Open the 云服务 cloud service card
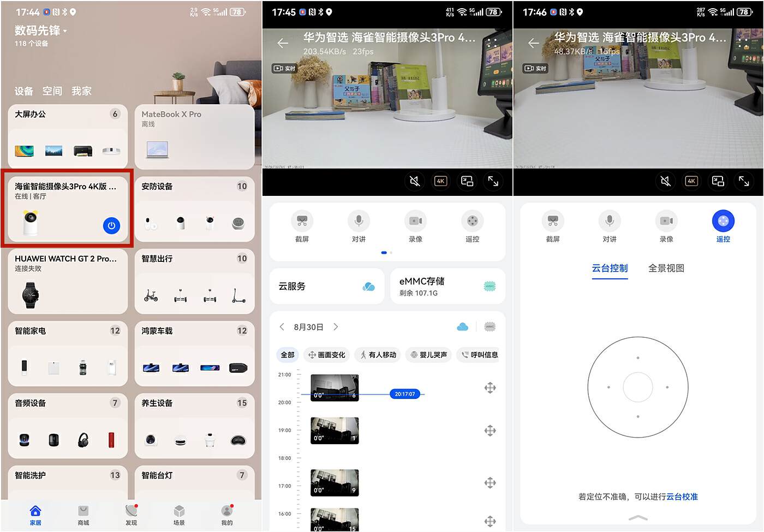This screenshot has height=532, width=764. pyautogui.click(x=326, y=286)
